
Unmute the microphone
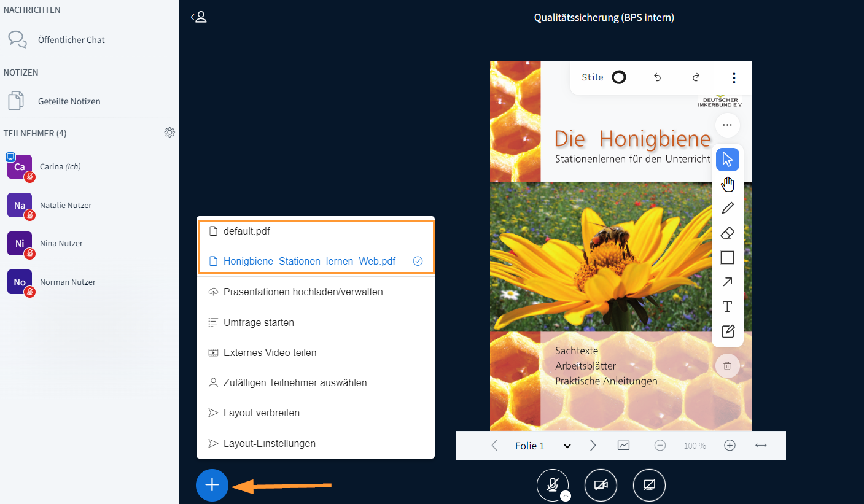[x=552, y=484]
